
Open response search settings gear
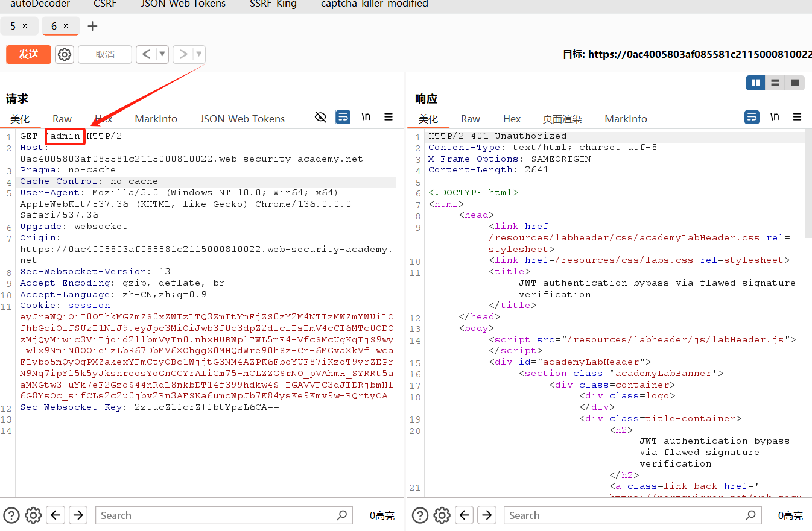click(442, 515)
